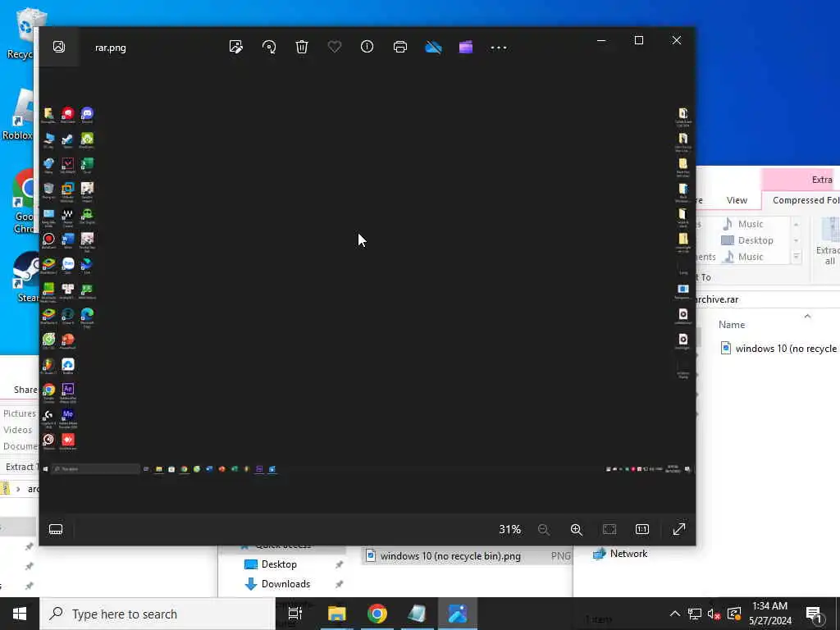Open Pictures in left Explorer window

(x=20, y=413)
